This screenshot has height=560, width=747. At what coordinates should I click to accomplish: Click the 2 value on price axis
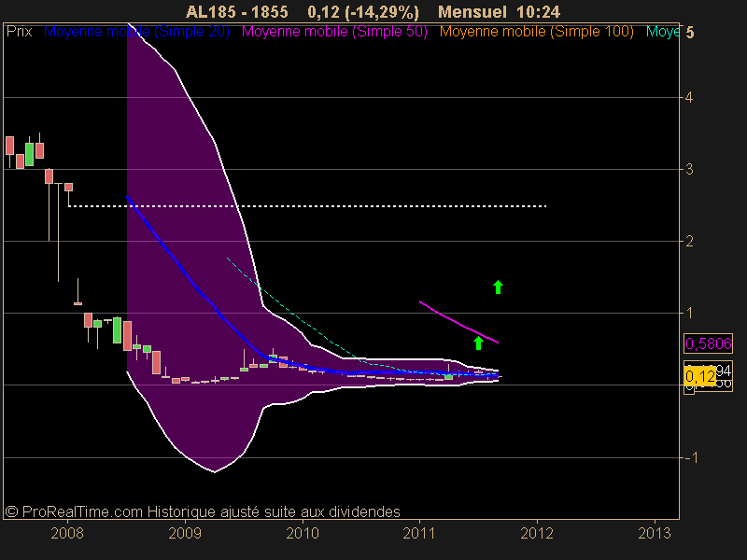click(689, 242)
